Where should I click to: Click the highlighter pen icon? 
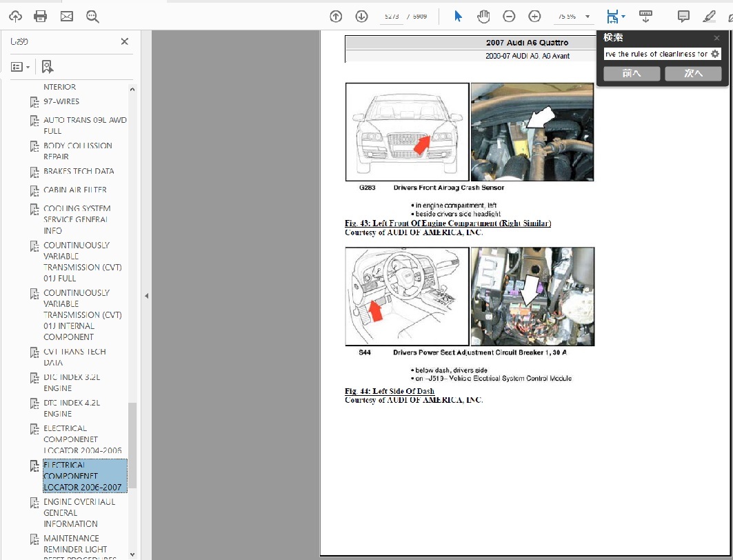[x=709, y=17]
